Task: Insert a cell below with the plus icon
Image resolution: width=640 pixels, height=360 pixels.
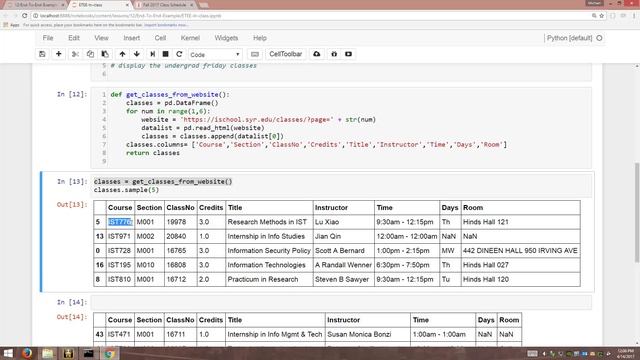Action: pyautogui.click(x=58, y=54)
